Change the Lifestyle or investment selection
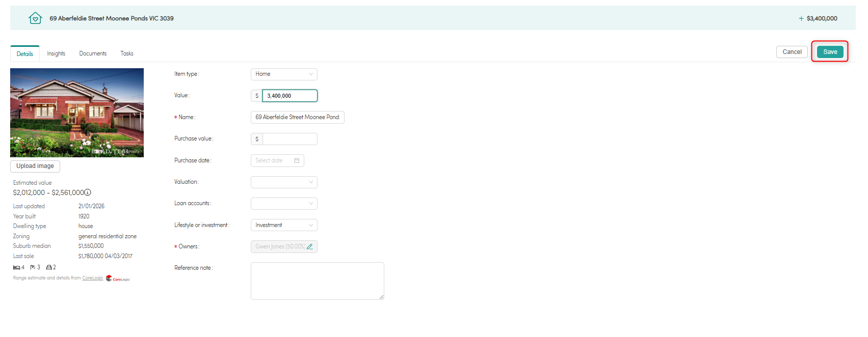 coord(284,225)
